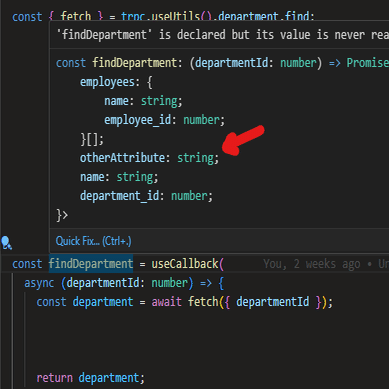Click 'const findDepartment:' signature in tooltip
This screenshot has height=389, width=389.
point(119,63)
